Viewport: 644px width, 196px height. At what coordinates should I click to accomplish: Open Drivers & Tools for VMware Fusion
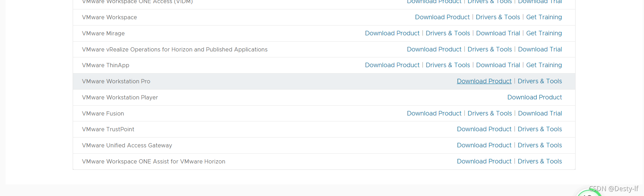490,113
